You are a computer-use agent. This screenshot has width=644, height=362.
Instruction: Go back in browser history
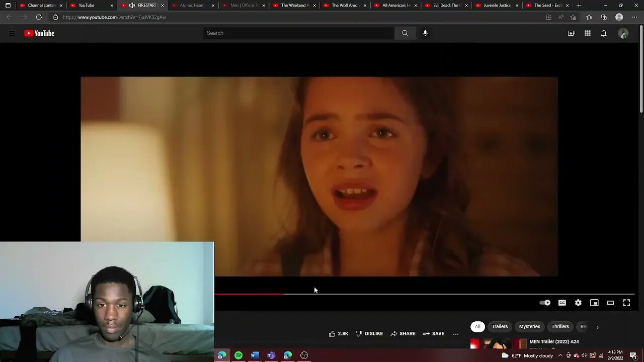point(9,17)
